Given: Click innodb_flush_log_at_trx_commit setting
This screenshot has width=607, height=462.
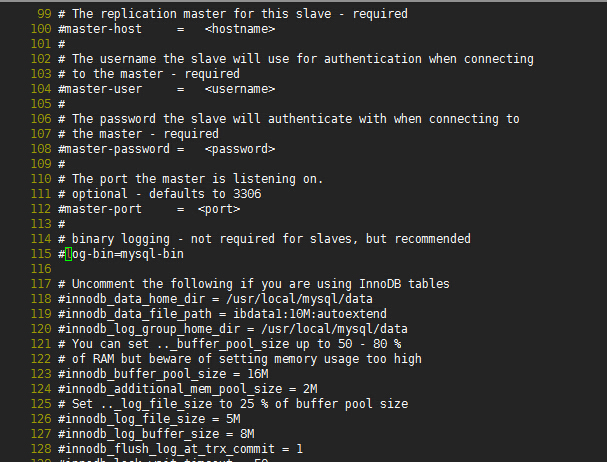Looking at the screenshot, I should 166,449.
